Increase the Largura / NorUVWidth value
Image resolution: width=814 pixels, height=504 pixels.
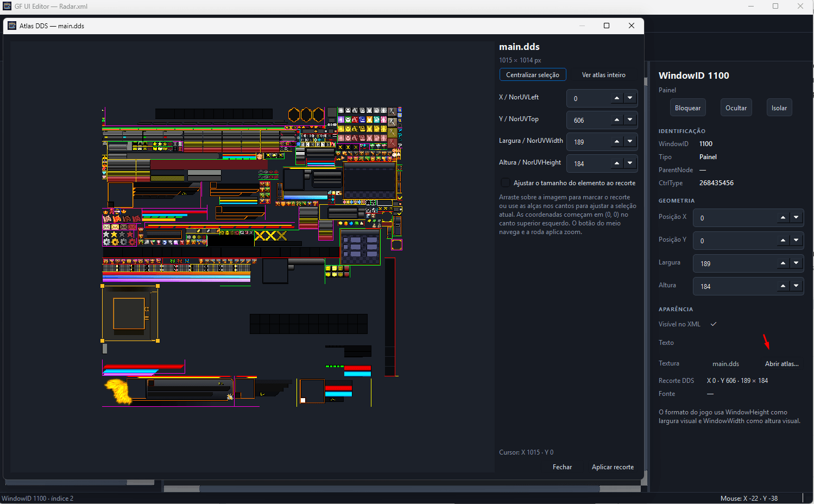point(617,142)
